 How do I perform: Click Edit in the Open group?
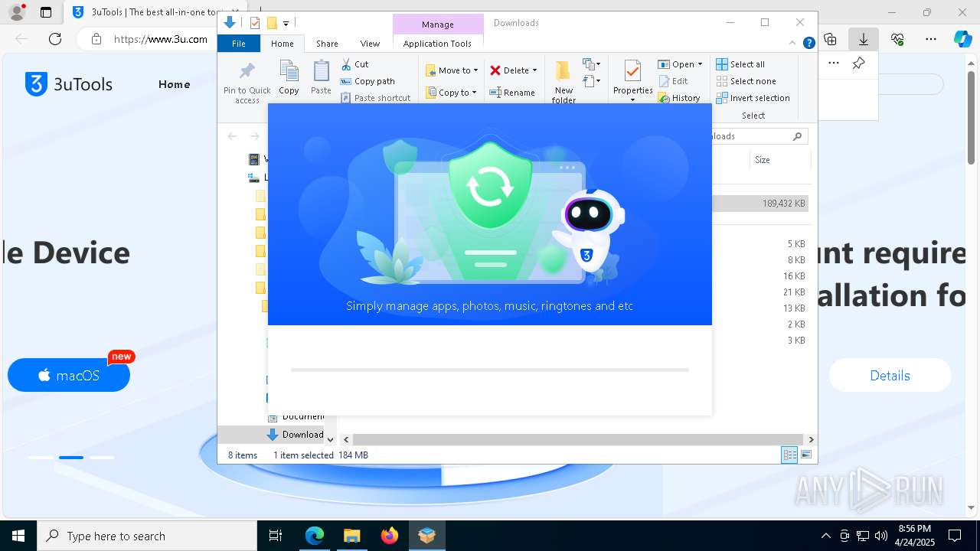click(673, 81)
